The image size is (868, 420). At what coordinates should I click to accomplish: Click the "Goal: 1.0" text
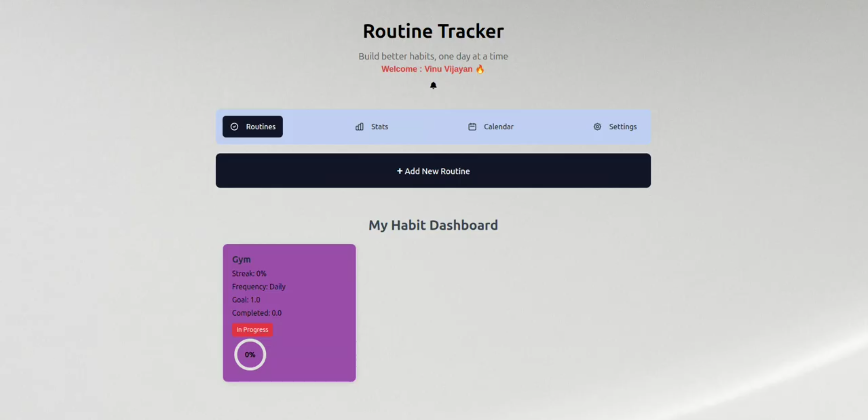pos(246,300)
